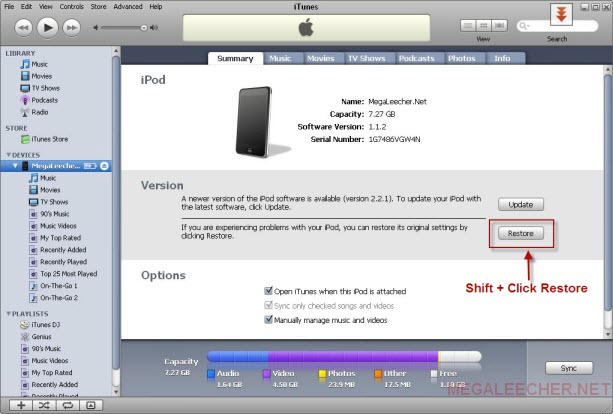
Task: Click the Sync button
Action: (569, 368)
